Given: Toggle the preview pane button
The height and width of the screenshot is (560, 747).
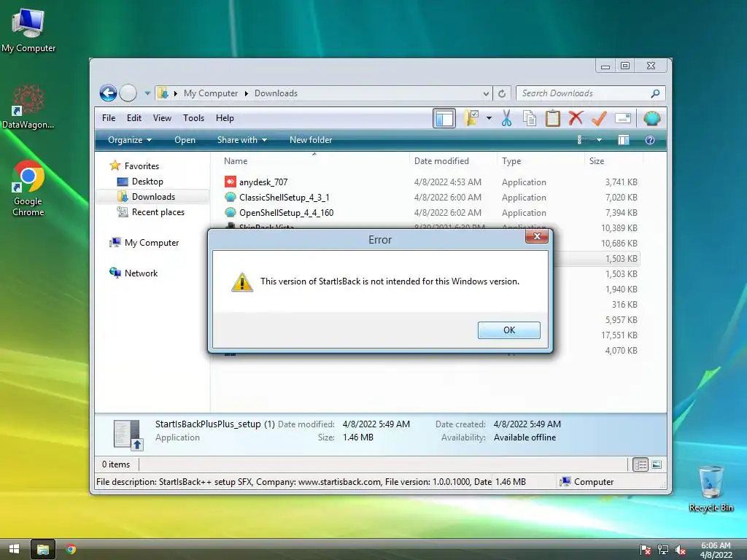Looking at the screenshot, I should (624, 140).
